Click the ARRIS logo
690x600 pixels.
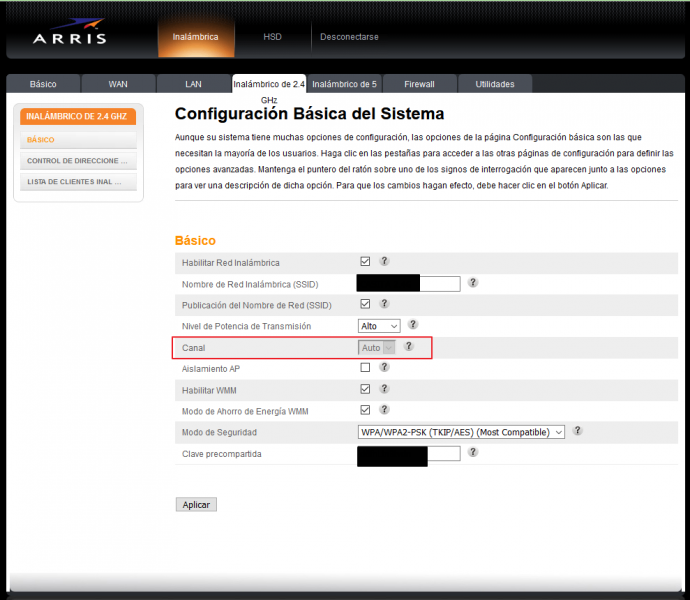click(x=70, y=32)
